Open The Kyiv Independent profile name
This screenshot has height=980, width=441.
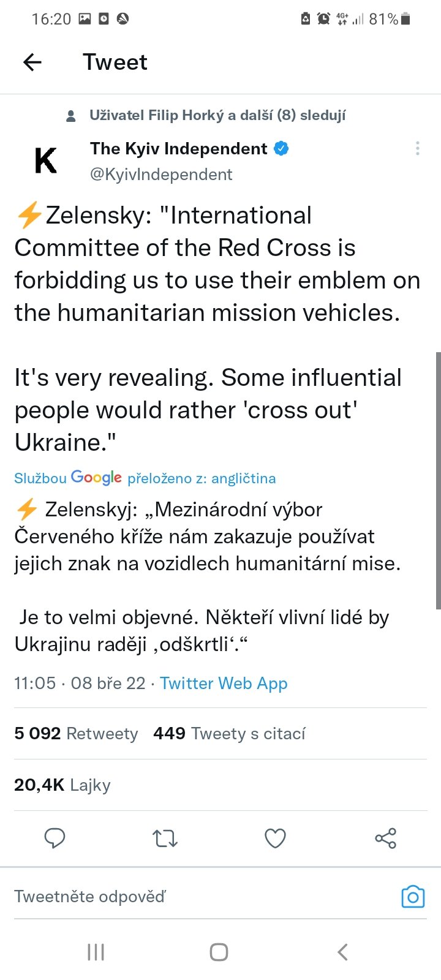pos(179,149)
